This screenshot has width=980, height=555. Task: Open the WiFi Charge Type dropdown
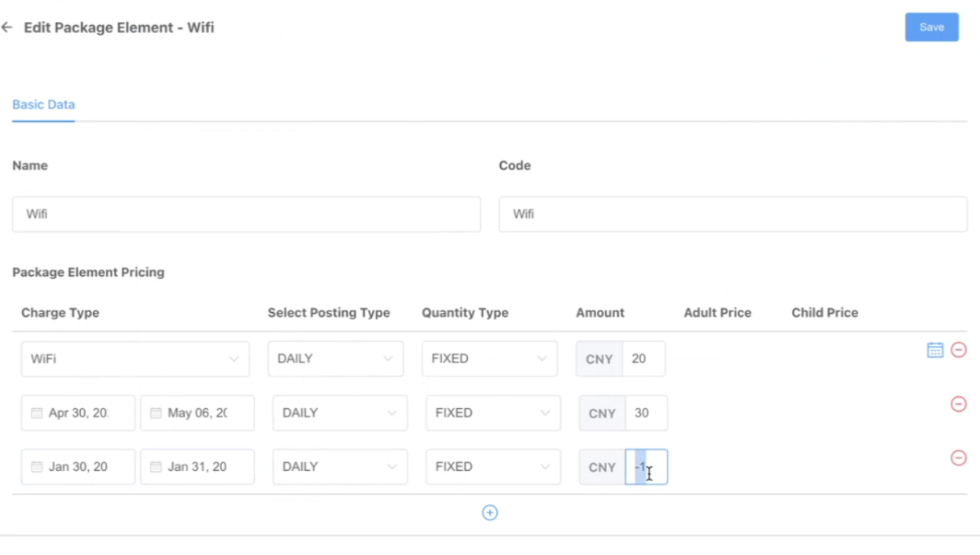point(134,358)
